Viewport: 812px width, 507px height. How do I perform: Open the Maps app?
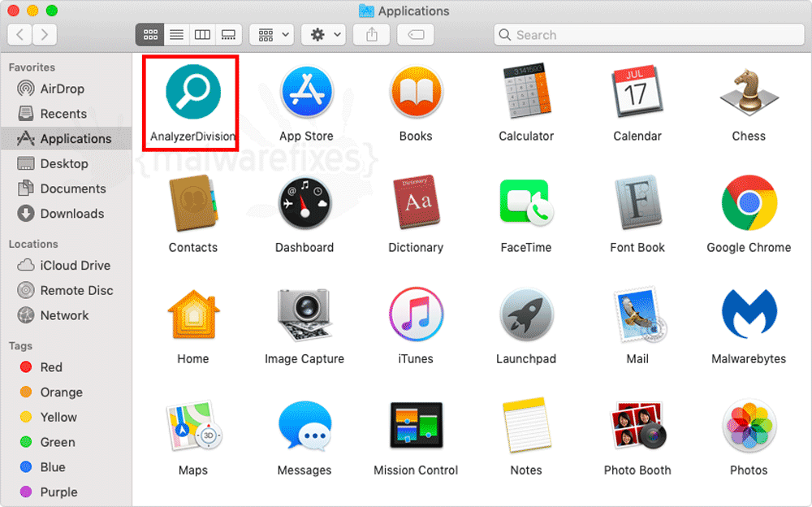(x=193, y=426)
